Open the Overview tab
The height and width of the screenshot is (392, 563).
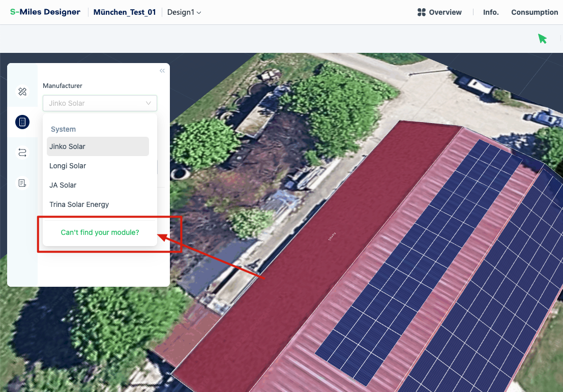(x=439, y=12)
